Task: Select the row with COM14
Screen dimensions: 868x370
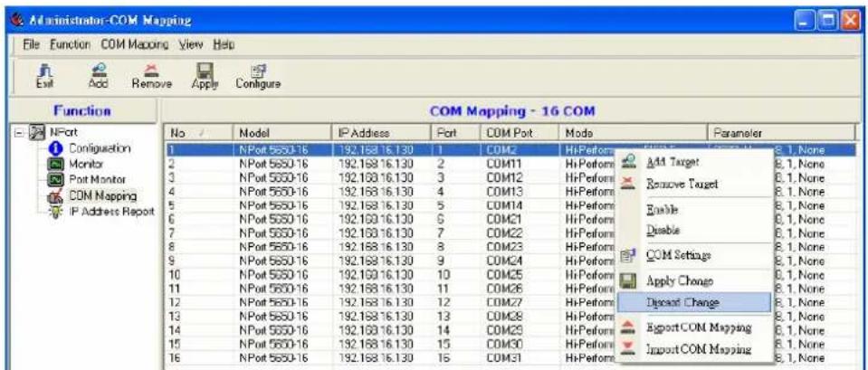Action: [x=510, y=205]
